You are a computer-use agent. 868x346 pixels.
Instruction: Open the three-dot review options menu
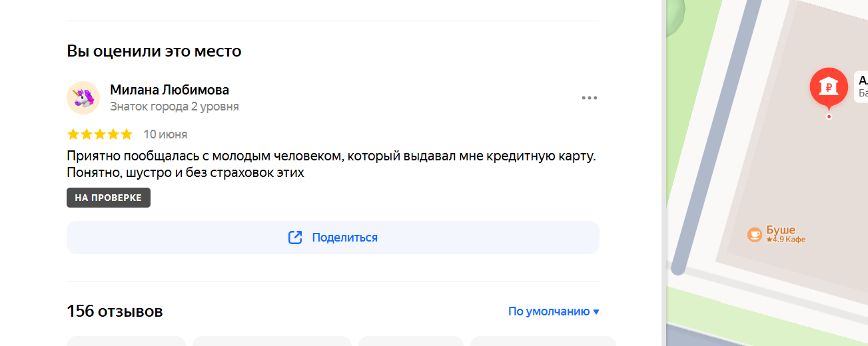[589, 98]
